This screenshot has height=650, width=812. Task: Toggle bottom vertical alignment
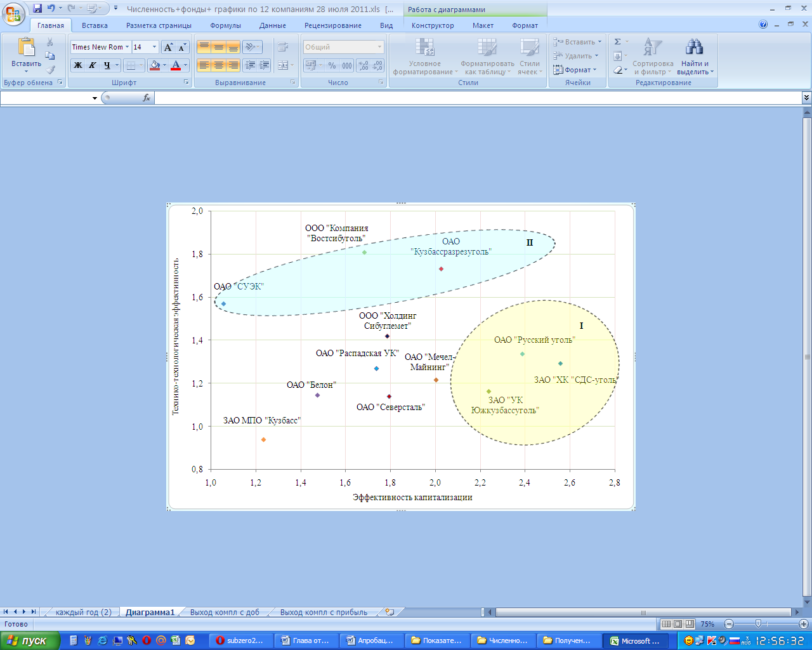tap(233, 47)
